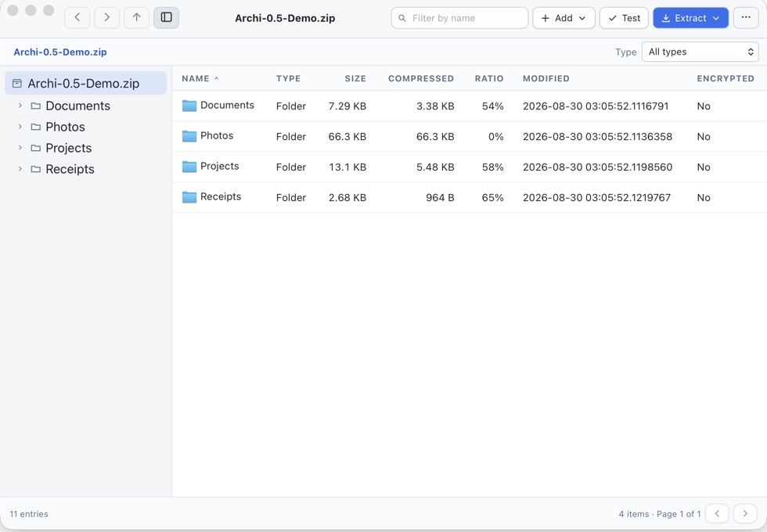The width and height of the screenshot is (767, 532).
Task: Select the Photos name in the file list
Action: [217, 135]
